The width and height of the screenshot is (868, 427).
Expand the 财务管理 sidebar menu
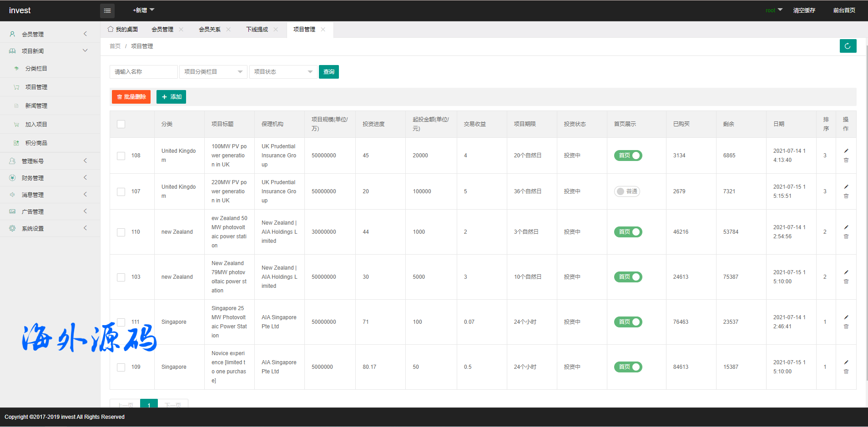[x=49, y=178]
